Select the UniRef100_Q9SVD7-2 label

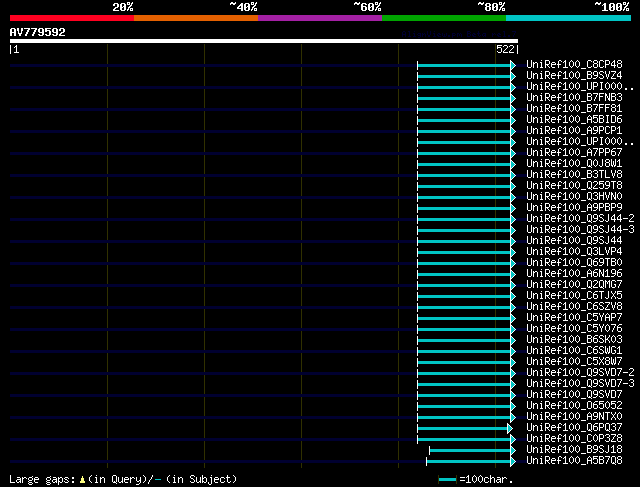coord(580,373)
